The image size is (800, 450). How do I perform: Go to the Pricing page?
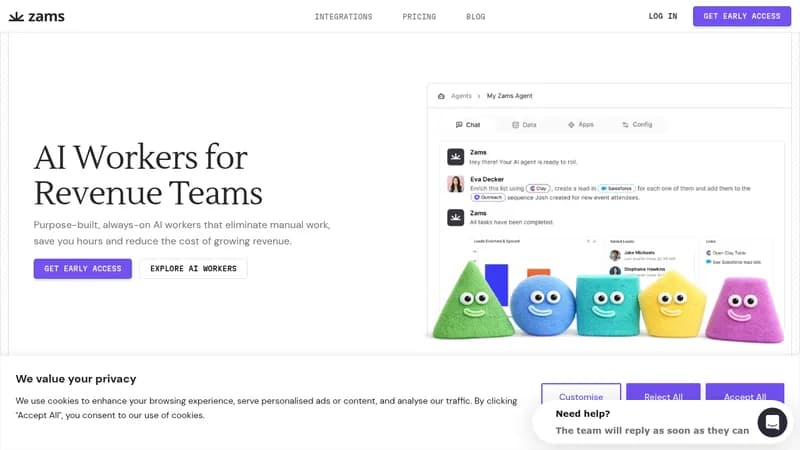(x=419, y=17)
